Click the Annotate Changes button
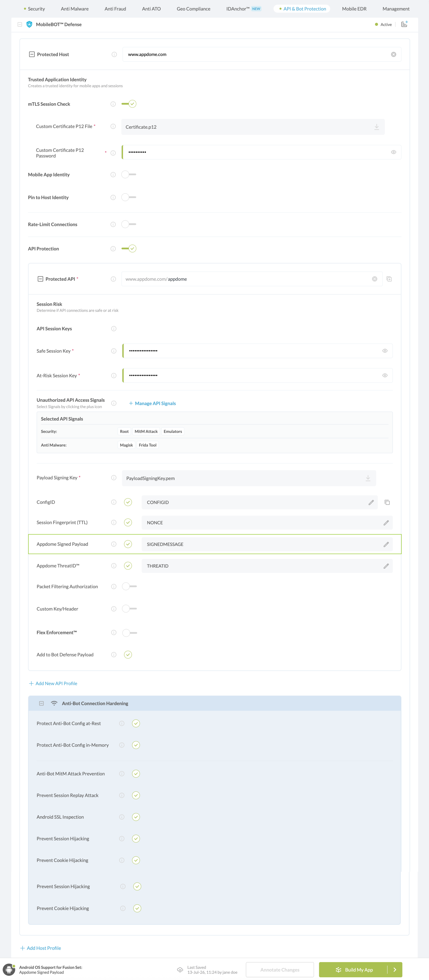This screenshot has width=429, height=980. 280,970
